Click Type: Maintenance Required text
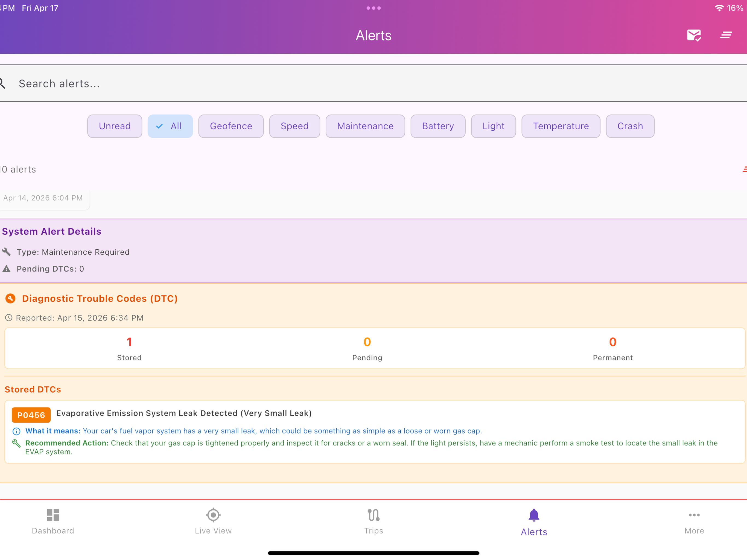 73,252
